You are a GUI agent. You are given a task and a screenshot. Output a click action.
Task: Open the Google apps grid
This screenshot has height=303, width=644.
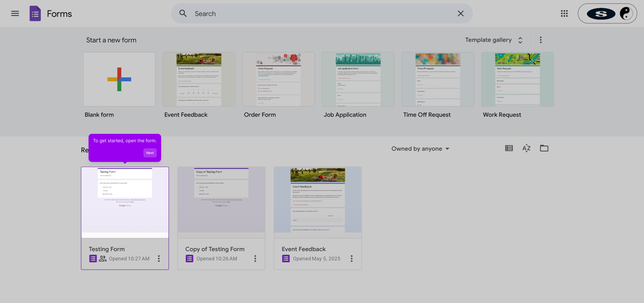pos(564,13)
